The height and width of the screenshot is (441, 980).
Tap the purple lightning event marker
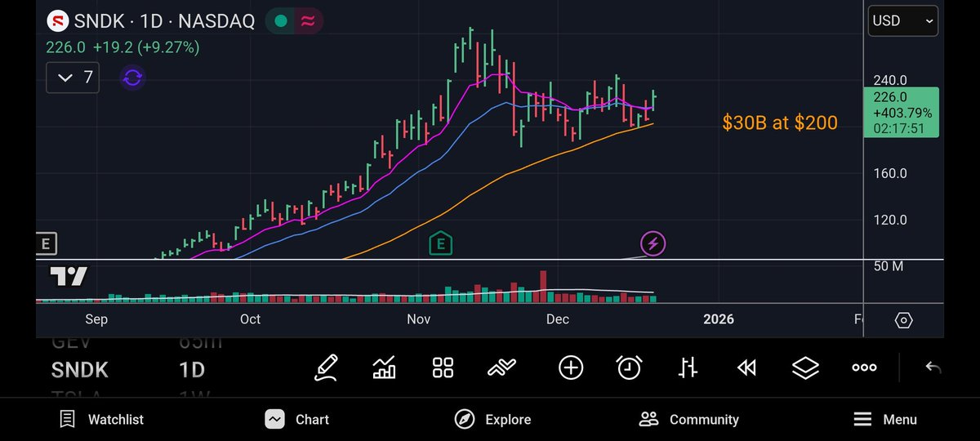pos(653,243)
